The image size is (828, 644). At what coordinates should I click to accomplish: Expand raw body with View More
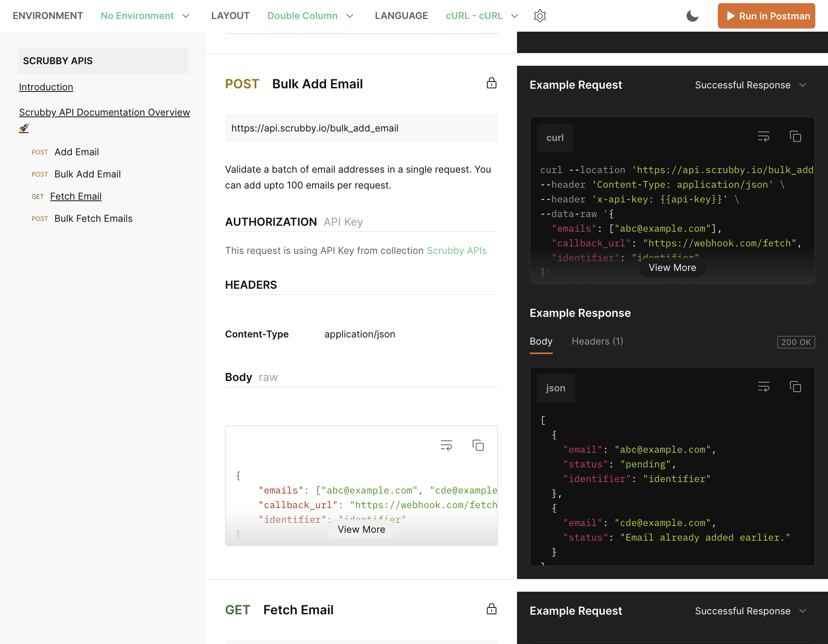361,530
